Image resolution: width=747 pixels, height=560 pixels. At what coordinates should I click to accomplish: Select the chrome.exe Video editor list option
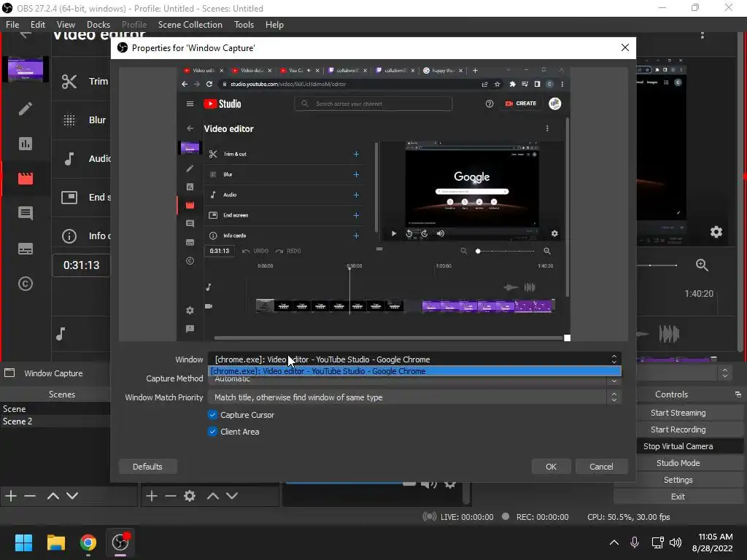click(x=414, y=371)
